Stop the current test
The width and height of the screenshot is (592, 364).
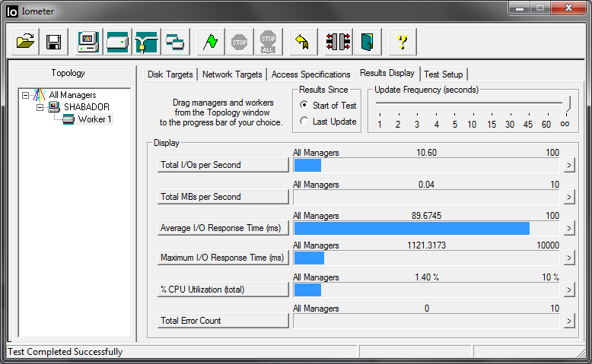pos(240,42)
